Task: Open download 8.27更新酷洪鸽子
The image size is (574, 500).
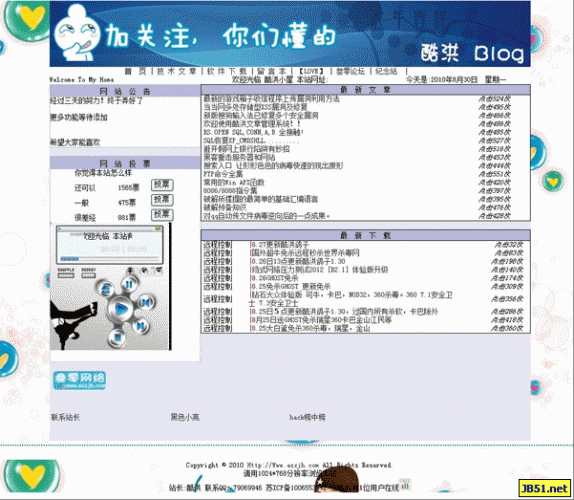Action: [280, 245]
